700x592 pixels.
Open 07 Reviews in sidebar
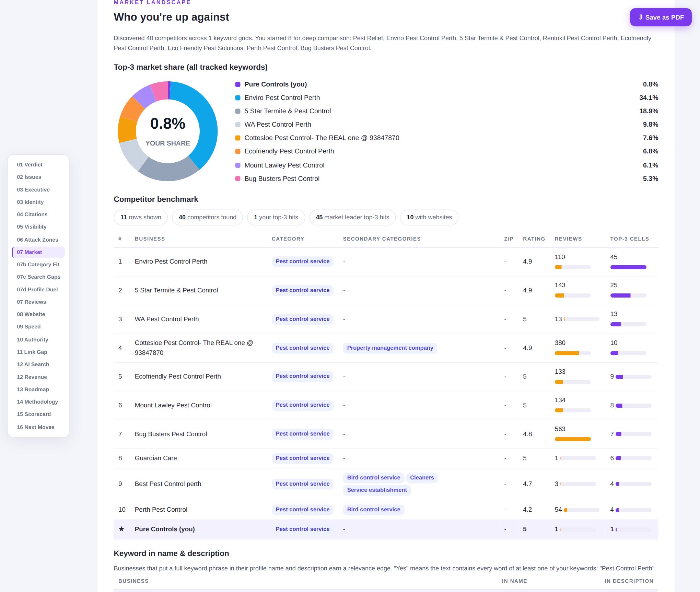click(31, 302)
